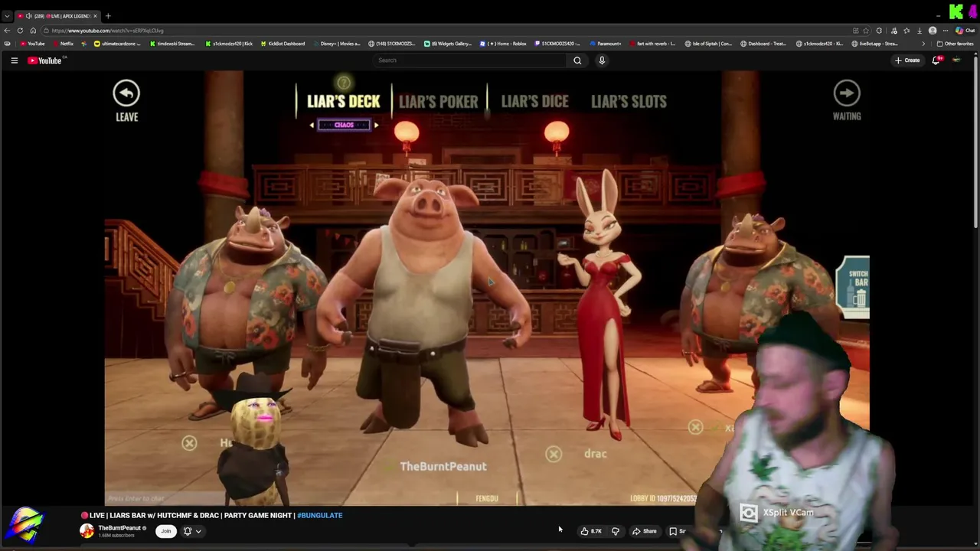Click the Join channel button
The width and height of the screenshot is (980, 551).
[165, 531]
